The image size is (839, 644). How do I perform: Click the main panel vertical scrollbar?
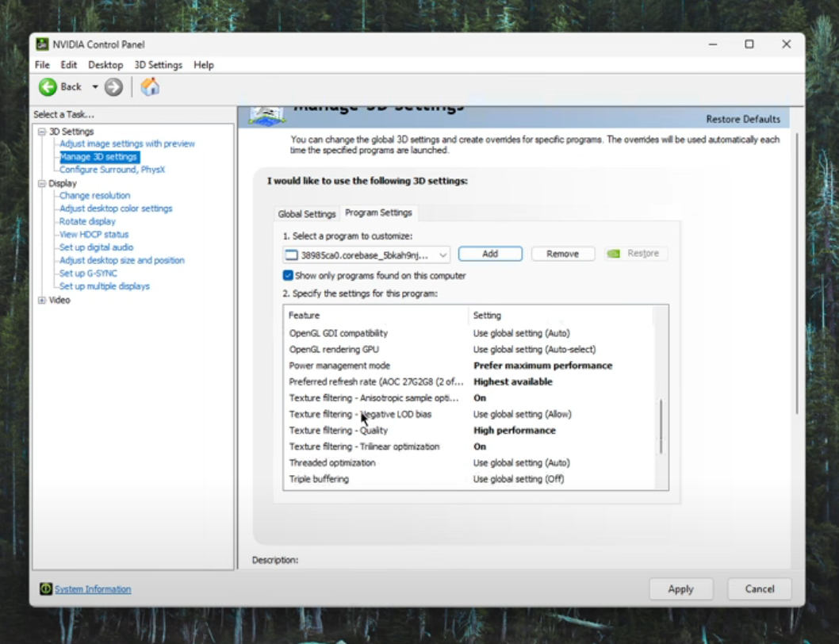[x=797, y=273]
